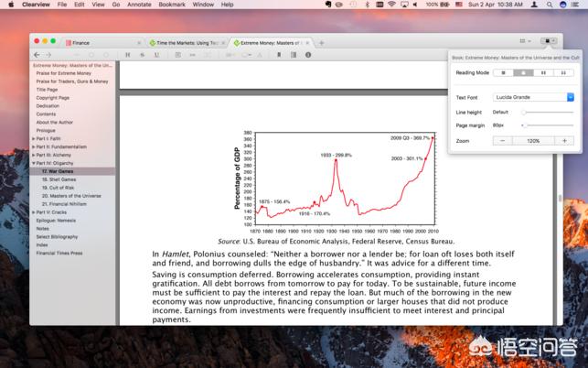The image size is (588, 368).
Task: Open the Annotate menu
Action: click(x=139, y=5)
